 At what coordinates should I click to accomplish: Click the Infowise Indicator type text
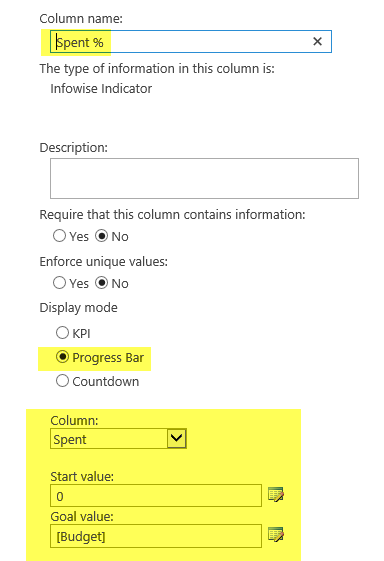(101, 89)
